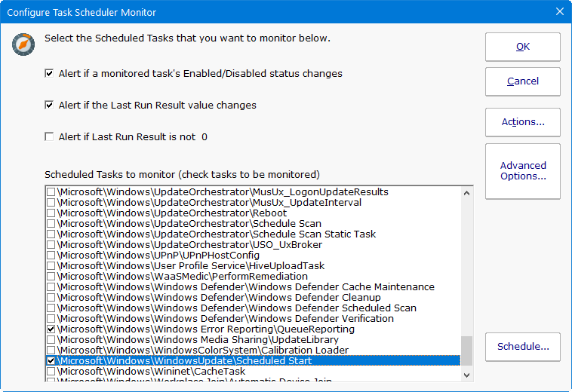This screenshot has width=572, height=392.
Task: Open the Schedule settings
Action: pos(522,348)
